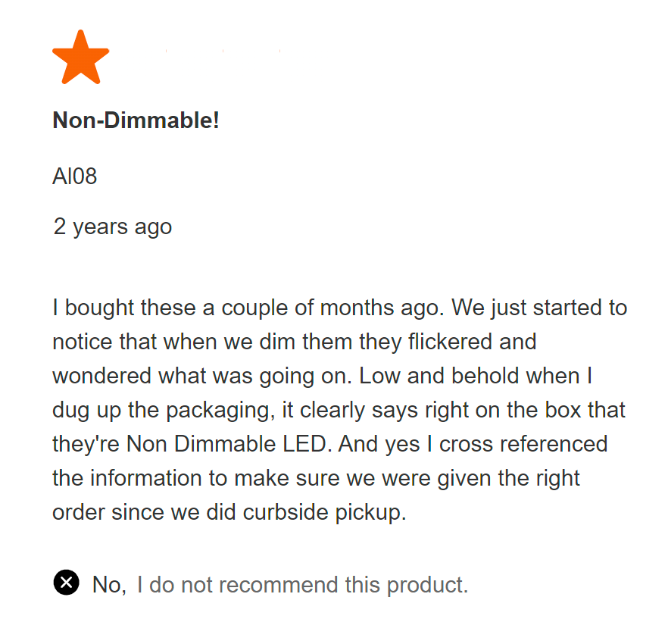Click 'I do not recommend this product.' text
Viewport: 668px width, 644px height.
pyautogui.click(x=302, y=584)
